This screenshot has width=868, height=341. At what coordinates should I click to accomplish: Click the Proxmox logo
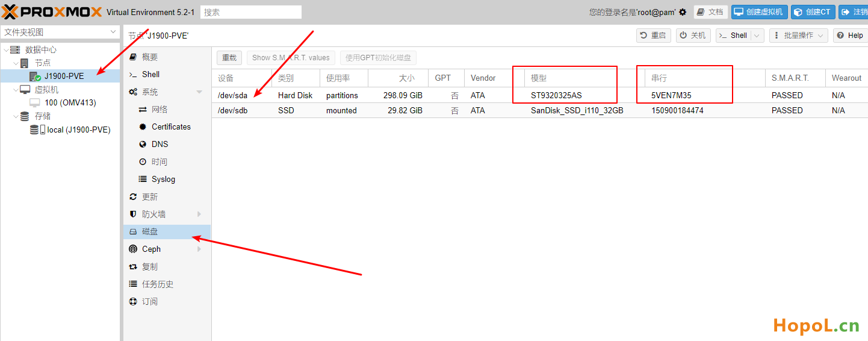pos(52,12)
